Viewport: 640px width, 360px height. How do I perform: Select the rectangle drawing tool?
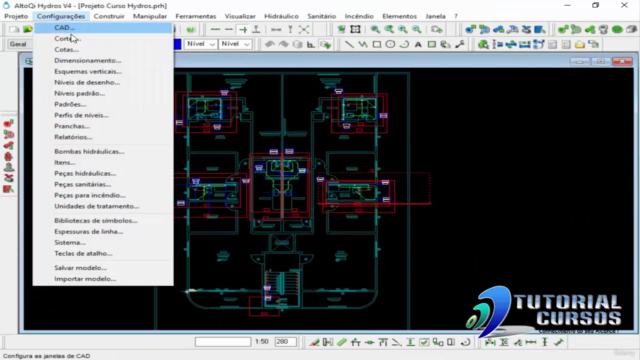coord(377,44)
